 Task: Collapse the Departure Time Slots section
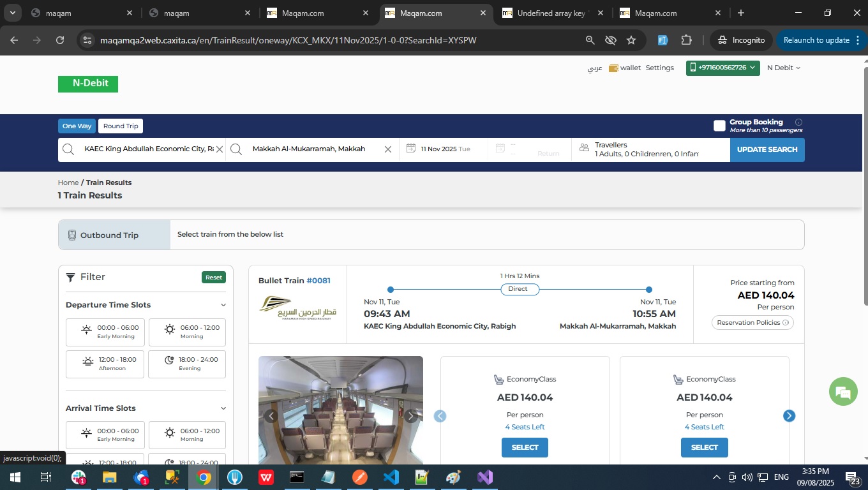click(x=223, y=305)
